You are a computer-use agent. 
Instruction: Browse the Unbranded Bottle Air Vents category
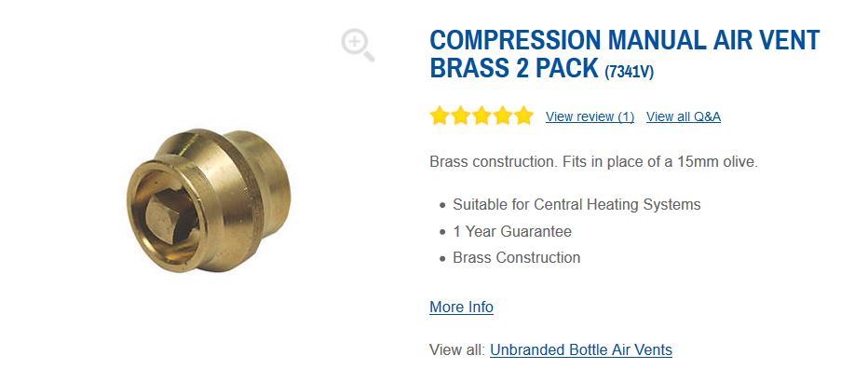click(x=580, y=350)
